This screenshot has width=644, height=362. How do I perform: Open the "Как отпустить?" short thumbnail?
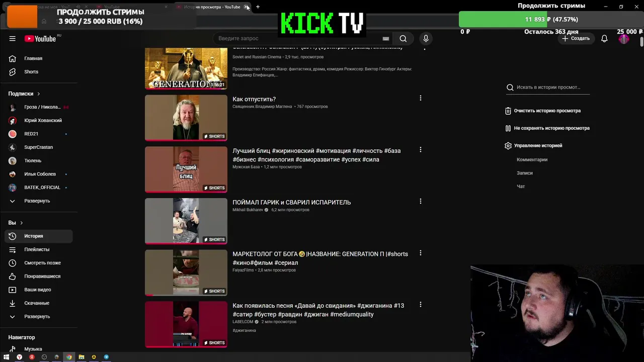coord(186,118)
